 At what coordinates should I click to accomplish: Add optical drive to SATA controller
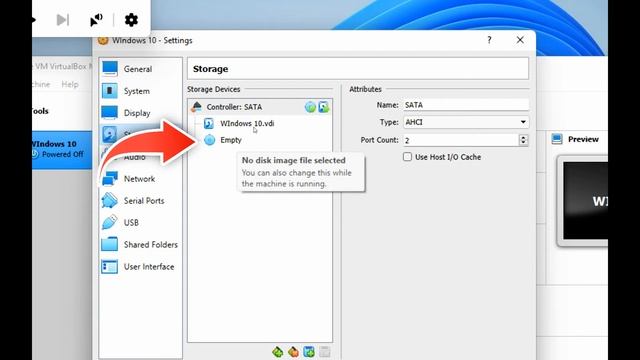pyautogui.click(x=310, y=107)
